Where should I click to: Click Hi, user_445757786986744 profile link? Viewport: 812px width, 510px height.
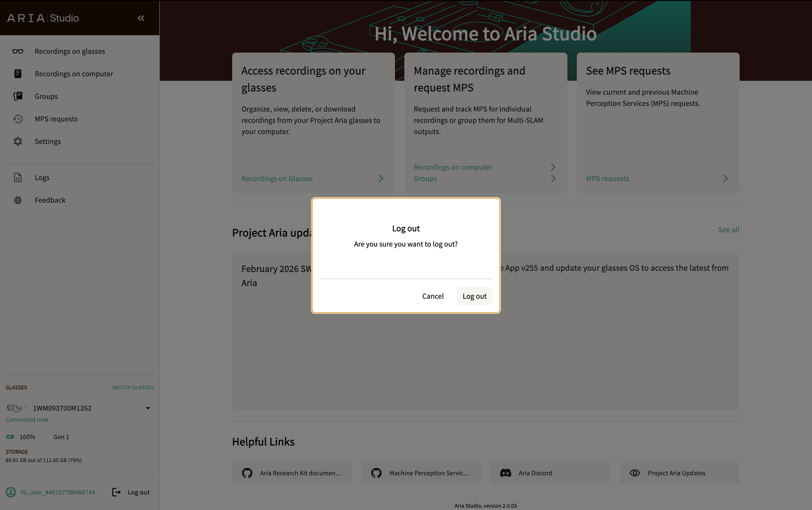[58, 492]
